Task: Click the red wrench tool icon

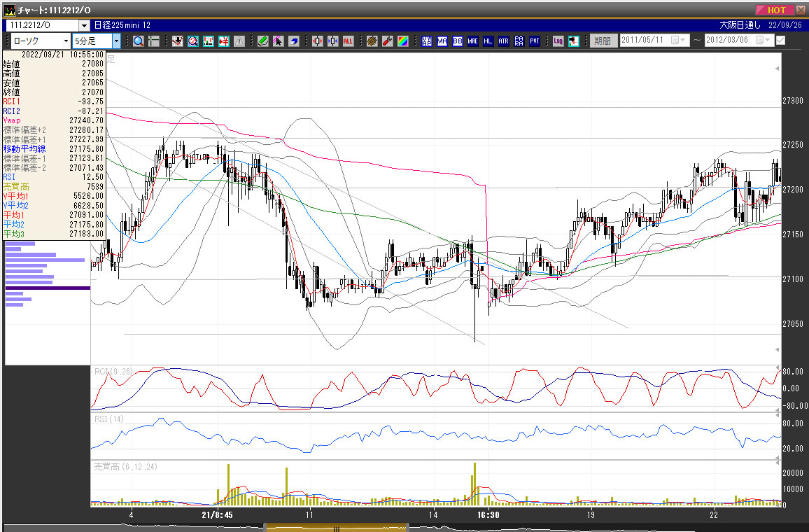Action: point(388,41)
